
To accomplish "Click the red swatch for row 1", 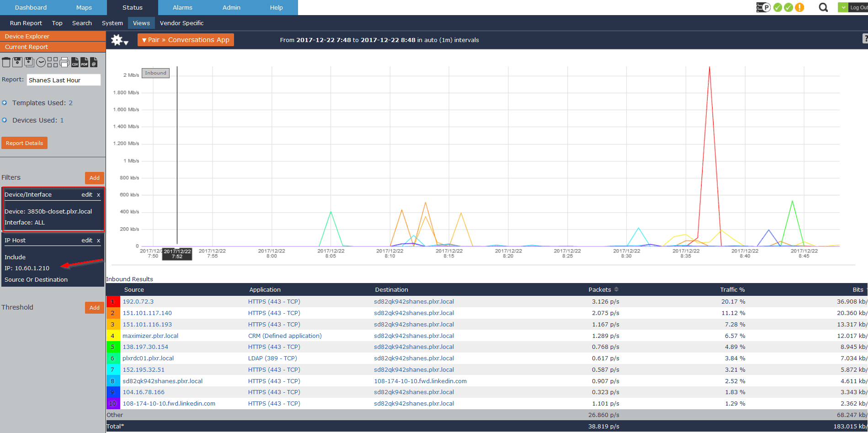I will pos(113,302).
